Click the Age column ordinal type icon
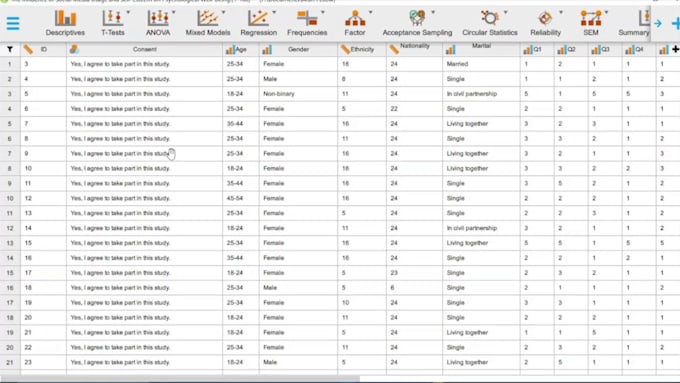Image resolution: width=680 pixels, height=383 pixels. click(230, 50)
